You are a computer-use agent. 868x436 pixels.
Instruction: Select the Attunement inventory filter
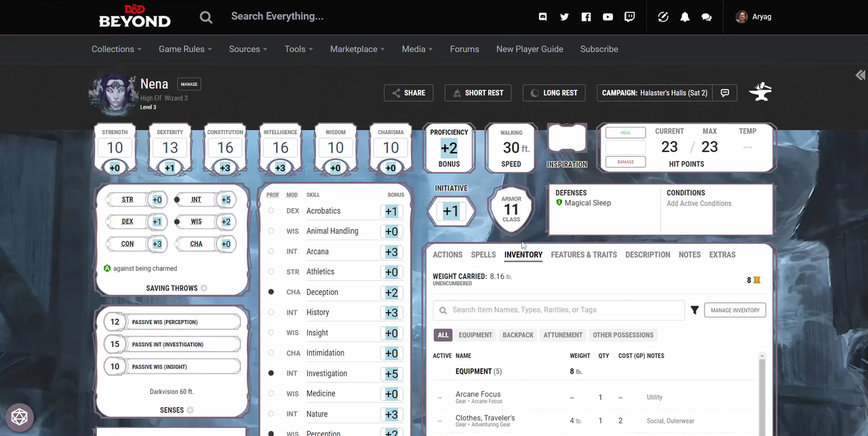pyautogui.click(x=563, y=335)
